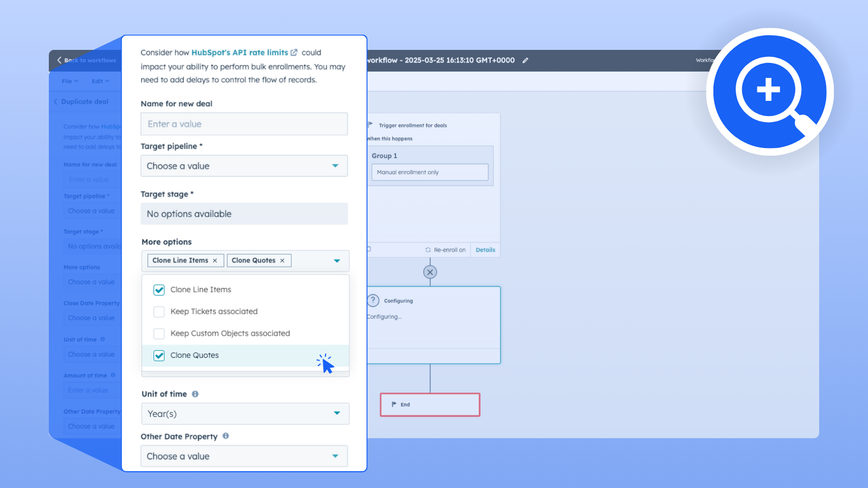Click the Details link on the trigger card
The width and height of the screenshot is (868, 488).
tap(485, 250)
